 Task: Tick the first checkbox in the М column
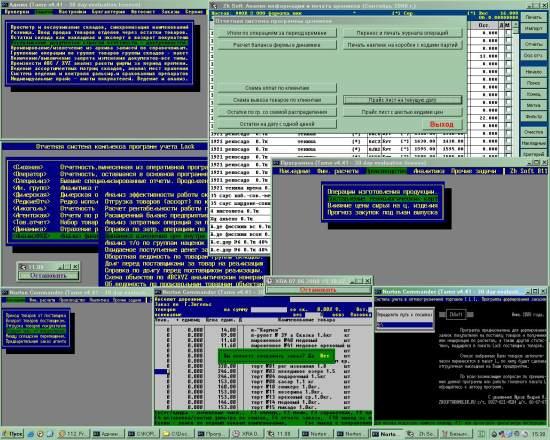[508, 33]
